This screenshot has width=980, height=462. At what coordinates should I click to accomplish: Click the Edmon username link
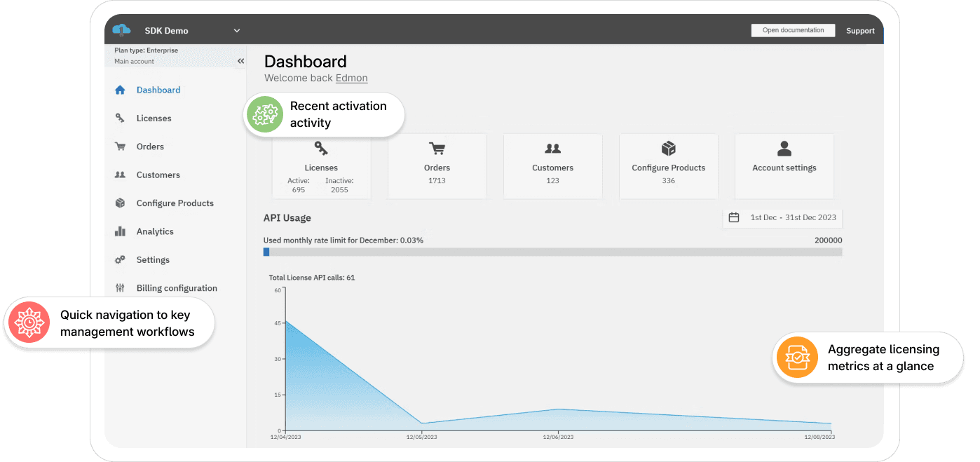pos(351,78)
